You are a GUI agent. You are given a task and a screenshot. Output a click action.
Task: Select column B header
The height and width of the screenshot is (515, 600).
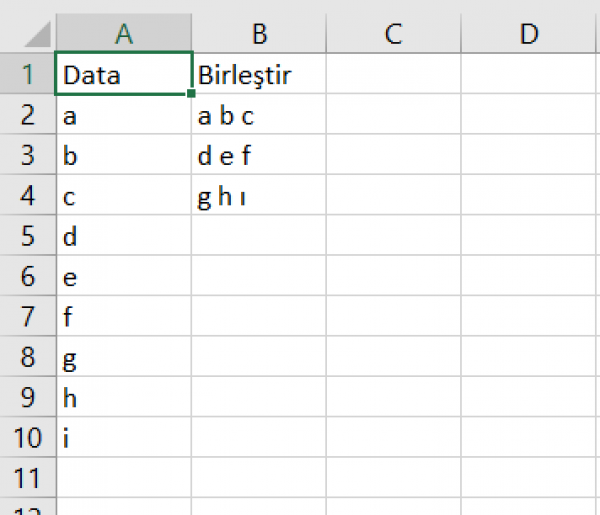[259, 33]
